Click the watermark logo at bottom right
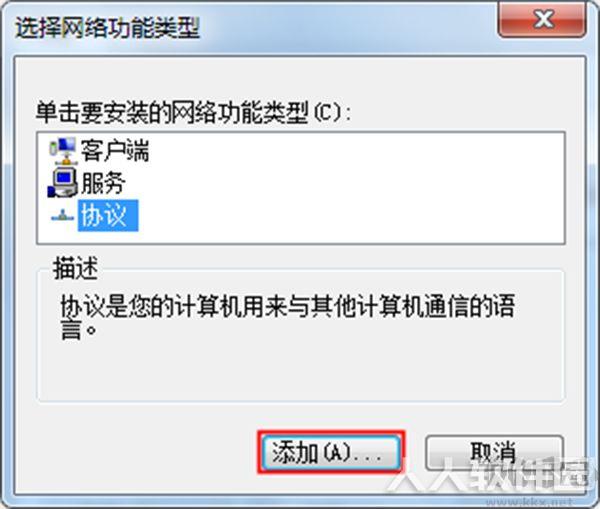 pyautogui.click(x=494, y=475)
